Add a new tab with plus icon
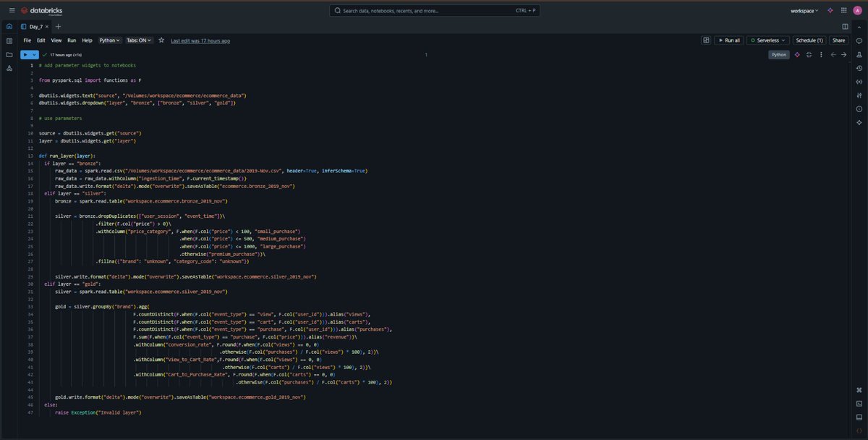Viewport: 868px width, 440px height. click(x=59, y=26)
